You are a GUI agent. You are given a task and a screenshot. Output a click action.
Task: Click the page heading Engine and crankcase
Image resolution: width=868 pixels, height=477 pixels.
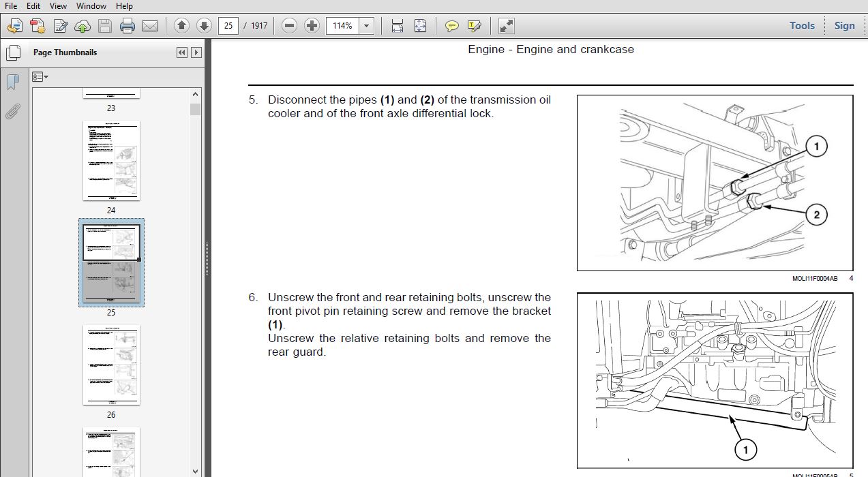coord(551,49)
